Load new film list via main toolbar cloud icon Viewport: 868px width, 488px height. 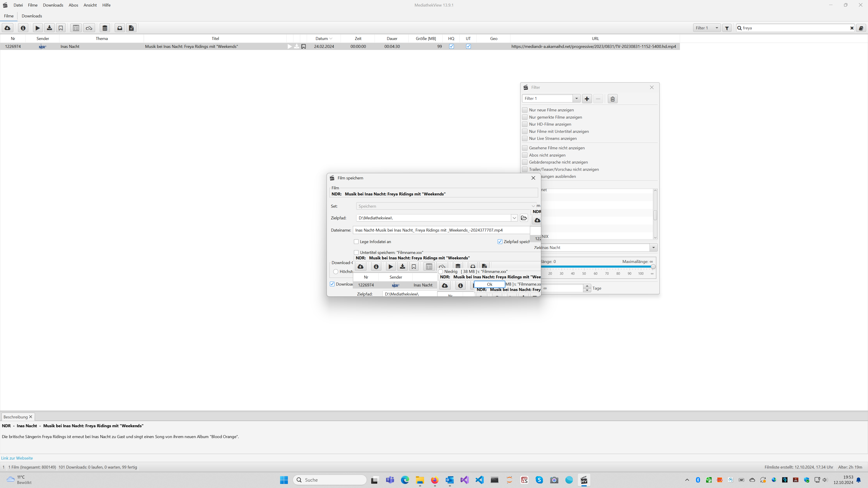click(x=7, y=28)
